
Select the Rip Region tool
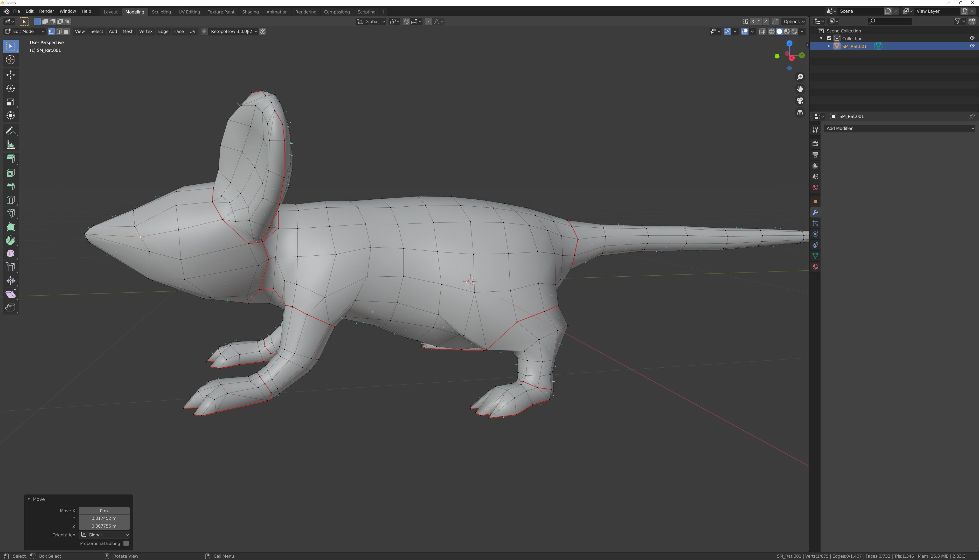10,308
